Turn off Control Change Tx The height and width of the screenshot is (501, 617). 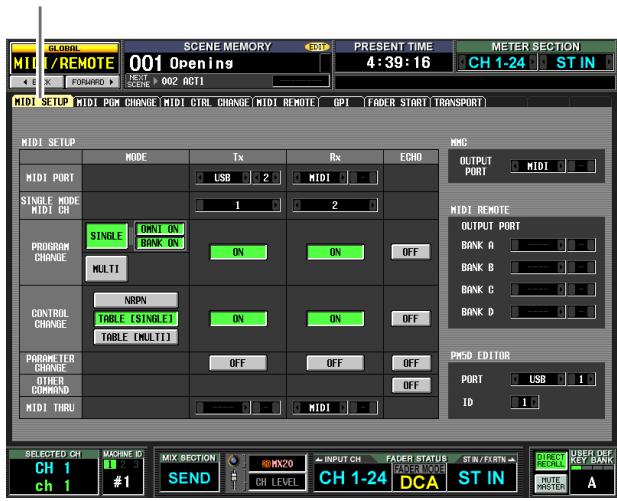point(238,318)
